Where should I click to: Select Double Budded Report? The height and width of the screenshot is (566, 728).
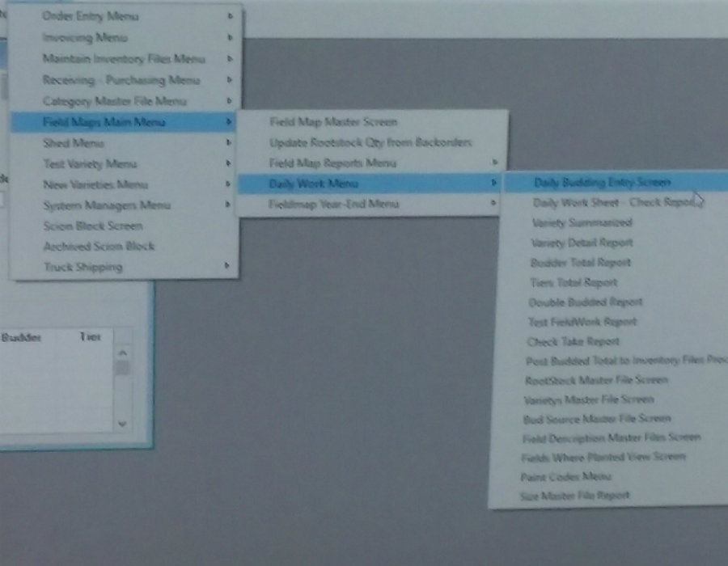coord(585,302)
